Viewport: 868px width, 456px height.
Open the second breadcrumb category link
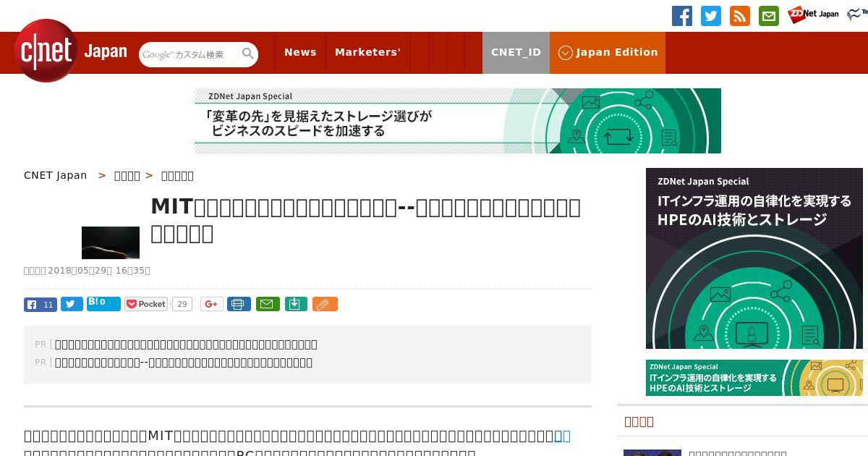(x=127, y=175)
